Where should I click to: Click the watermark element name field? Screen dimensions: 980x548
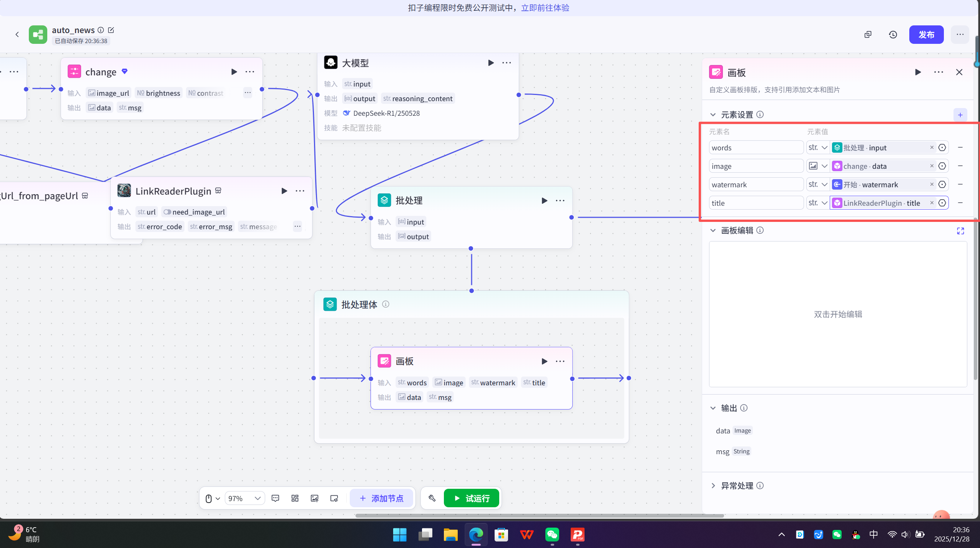coord(756,185)
